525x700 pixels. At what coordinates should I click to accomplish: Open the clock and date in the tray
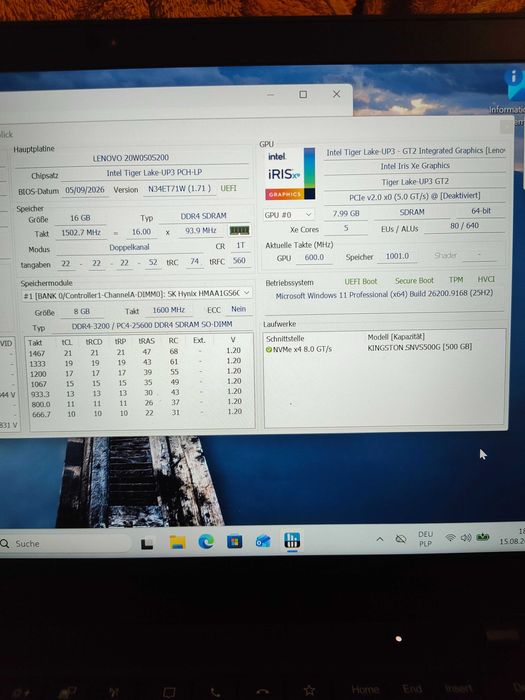[x=512, y=536]
